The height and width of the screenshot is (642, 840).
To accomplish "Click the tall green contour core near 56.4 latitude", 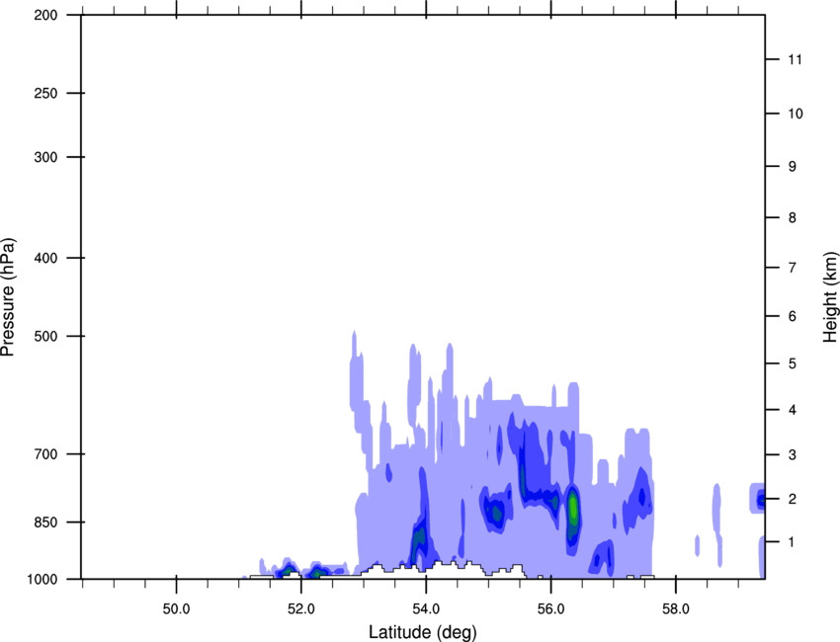I will tap(572, 509).
